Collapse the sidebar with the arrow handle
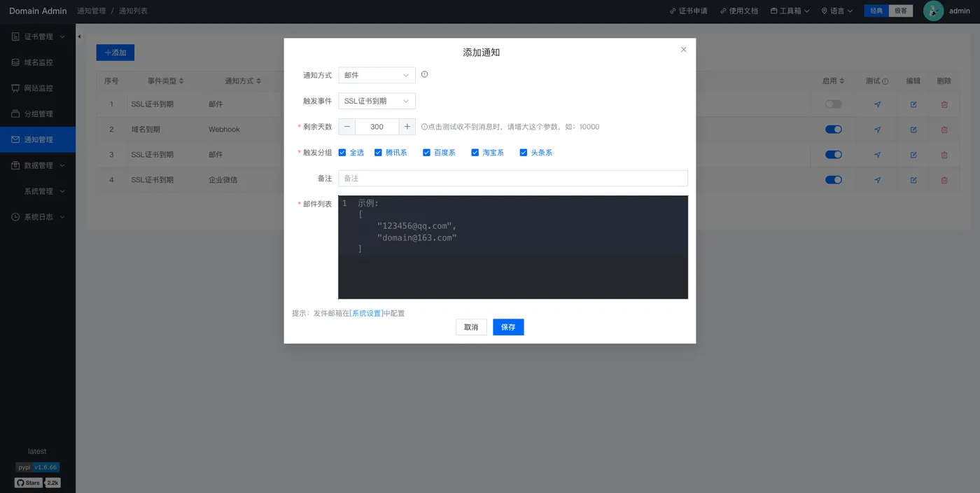Screen dimensions: 980x493 click(79, 36)
